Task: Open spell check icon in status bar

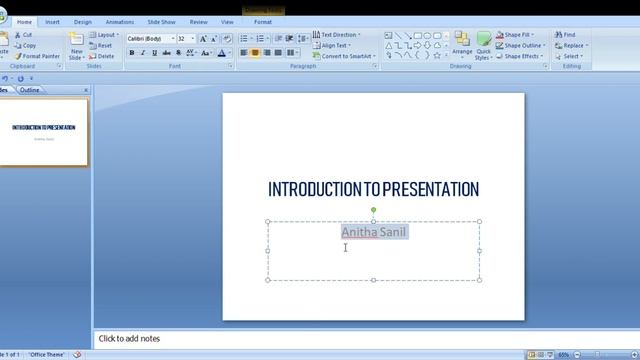Action: [x=77, y=355]
